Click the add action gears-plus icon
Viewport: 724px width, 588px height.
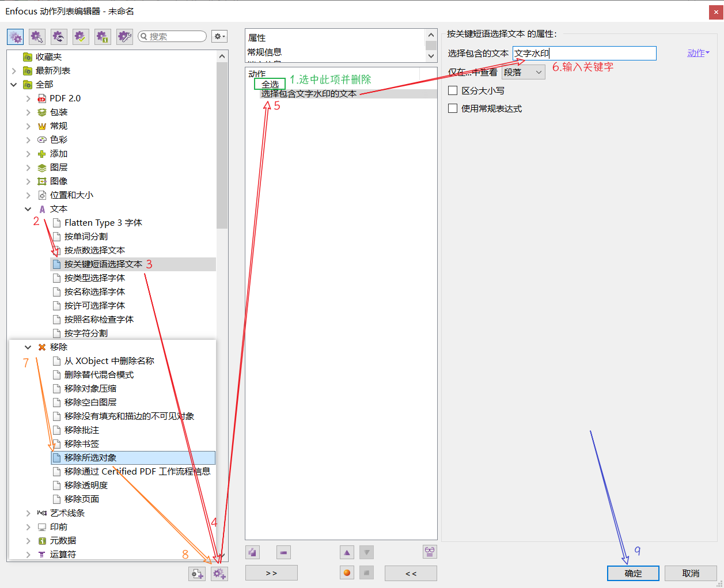click(x=219, y=574)
